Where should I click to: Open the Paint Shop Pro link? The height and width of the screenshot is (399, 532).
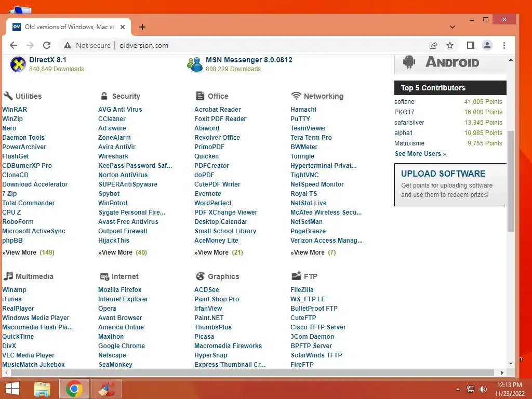point(217,299)
